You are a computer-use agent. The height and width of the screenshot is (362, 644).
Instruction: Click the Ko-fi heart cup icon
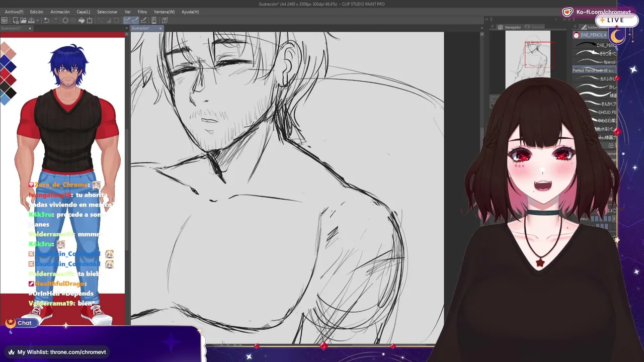point(568,12)
